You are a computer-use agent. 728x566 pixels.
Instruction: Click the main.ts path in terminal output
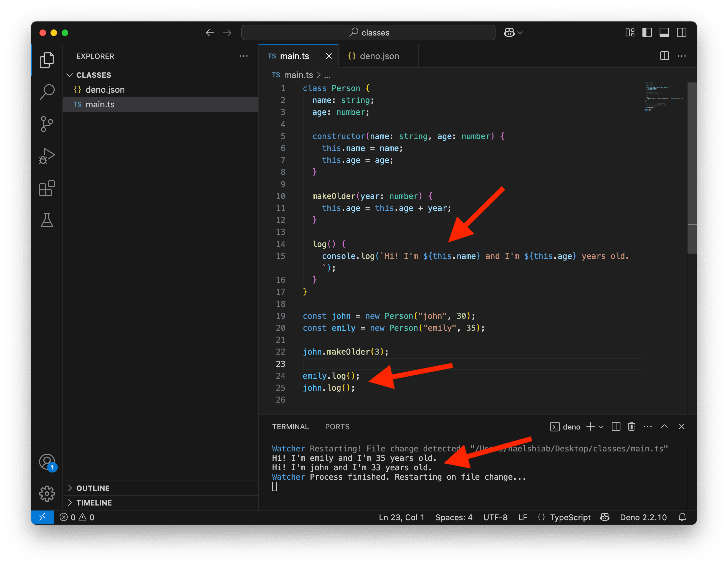[x=569, y=448]
